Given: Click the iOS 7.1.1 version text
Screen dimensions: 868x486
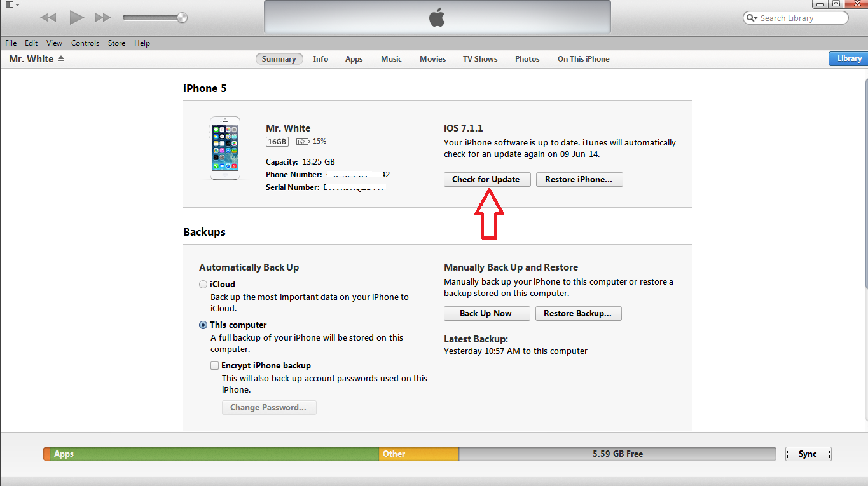Looking at the screenshot, I should tap(464, 128).
